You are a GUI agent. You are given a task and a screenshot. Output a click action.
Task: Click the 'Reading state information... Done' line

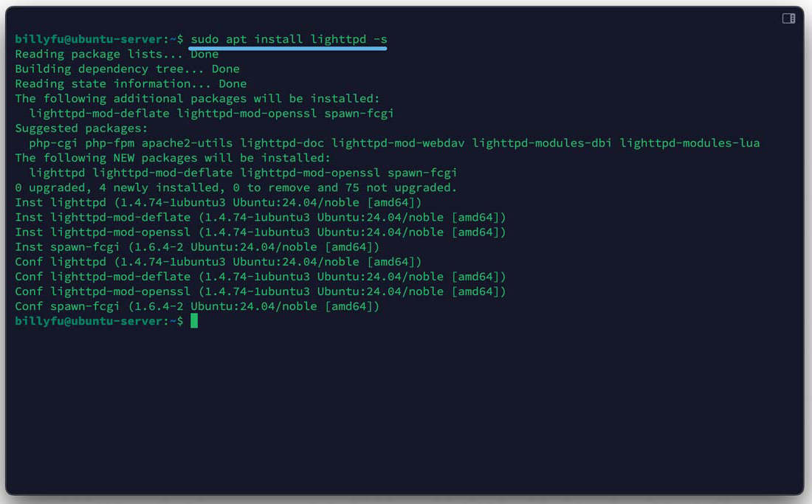point(131,83)
